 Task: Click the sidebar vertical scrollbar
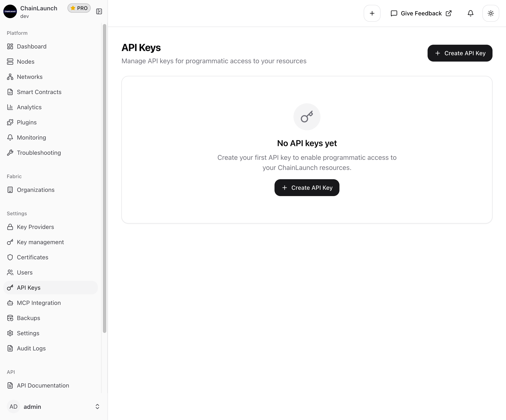click(104, 178)
